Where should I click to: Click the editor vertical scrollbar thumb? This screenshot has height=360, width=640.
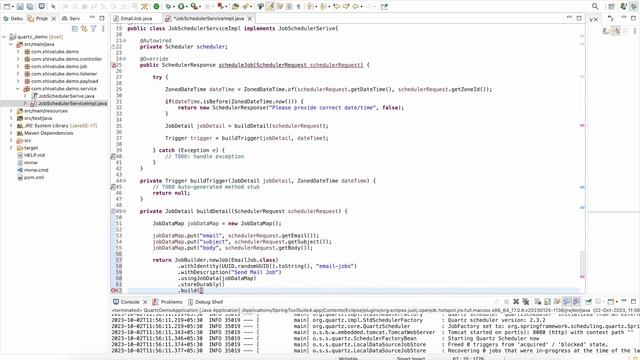[x=582, y=264]
